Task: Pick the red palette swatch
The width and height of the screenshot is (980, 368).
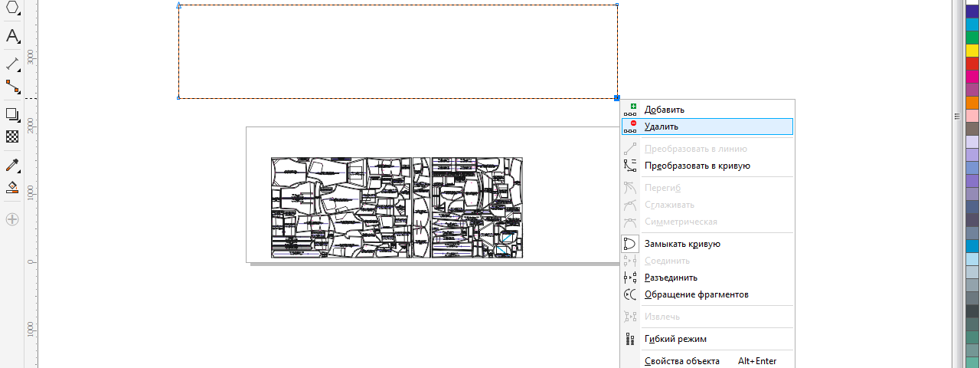Action: [x=972, y=64]
